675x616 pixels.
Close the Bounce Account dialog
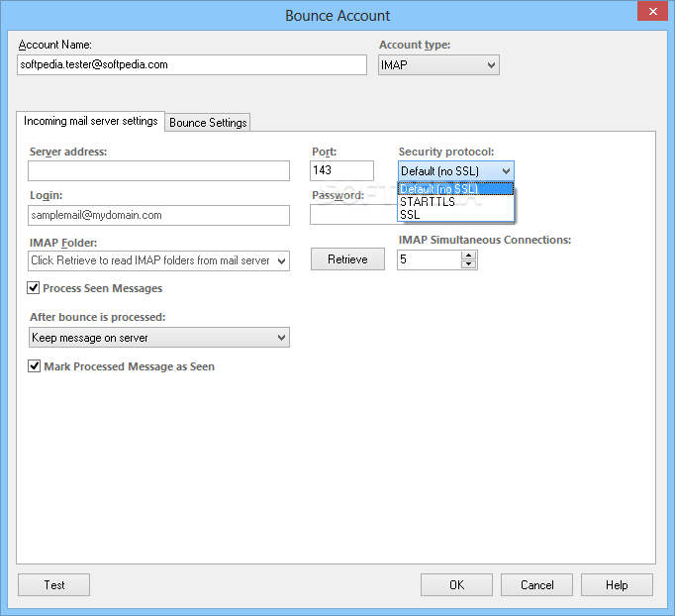click(652, 12)
